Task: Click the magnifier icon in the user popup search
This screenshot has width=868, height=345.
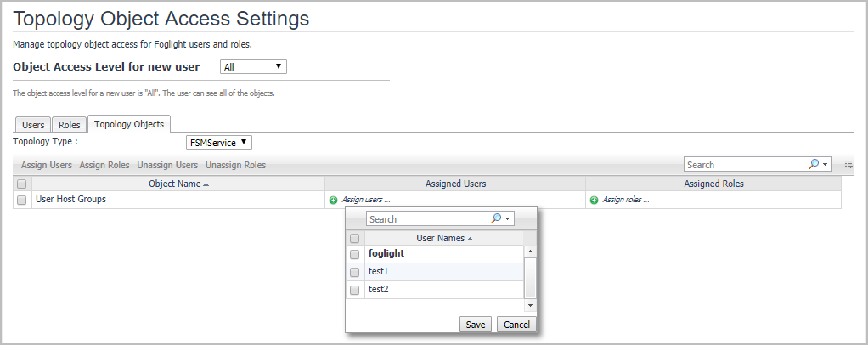Action: pos(497,218)
